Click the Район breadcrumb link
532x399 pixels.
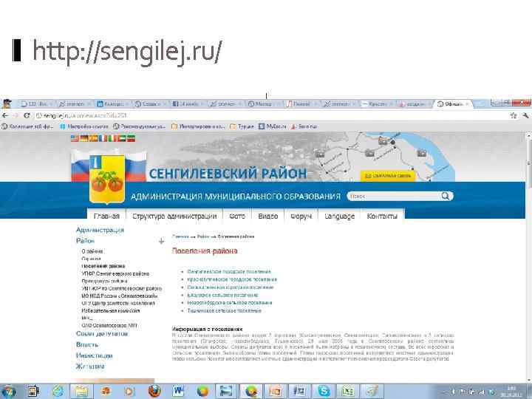tap(203, 236)
